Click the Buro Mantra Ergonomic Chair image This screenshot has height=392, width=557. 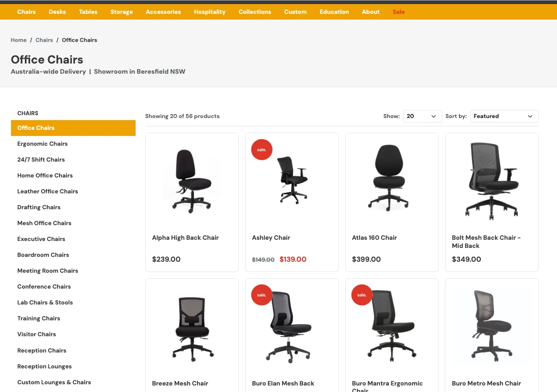[x=392, y=326]
